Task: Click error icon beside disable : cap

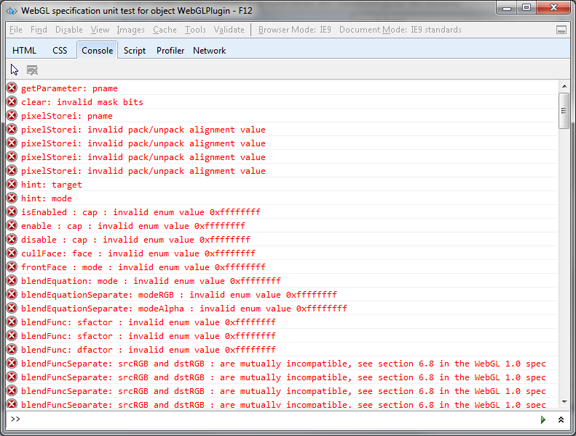Action: click(x=12, y=239)
